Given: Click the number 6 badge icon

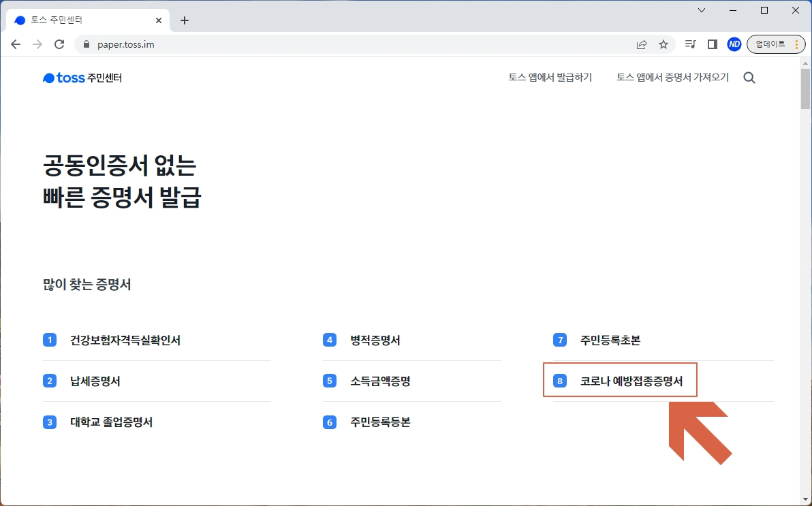Looking at the screenshot, I should click(329, 422).
